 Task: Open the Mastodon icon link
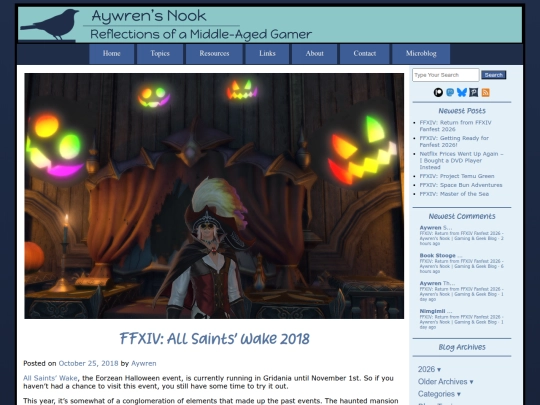[450, 92]
